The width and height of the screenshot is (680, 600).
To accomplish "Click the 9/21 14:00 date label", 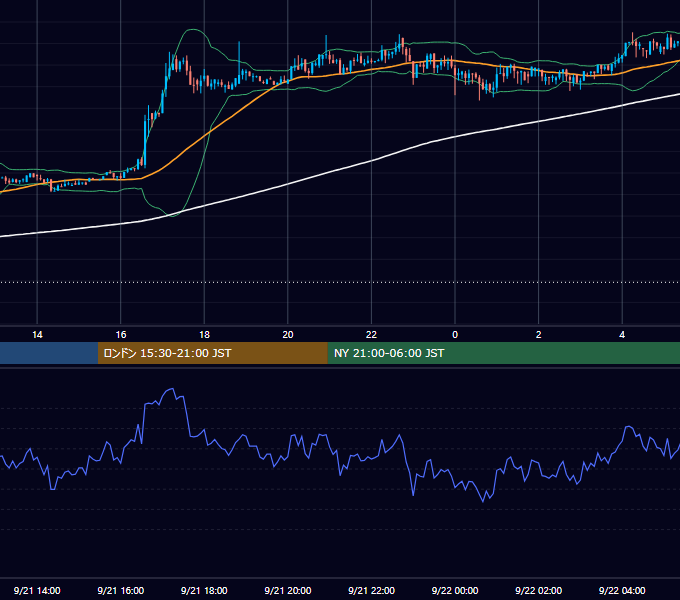I will [37, 590].
